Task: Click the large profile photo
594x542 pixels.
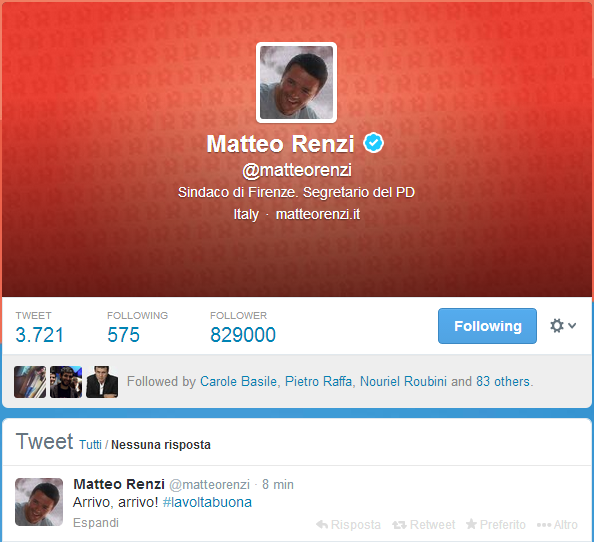Action: 296,83
